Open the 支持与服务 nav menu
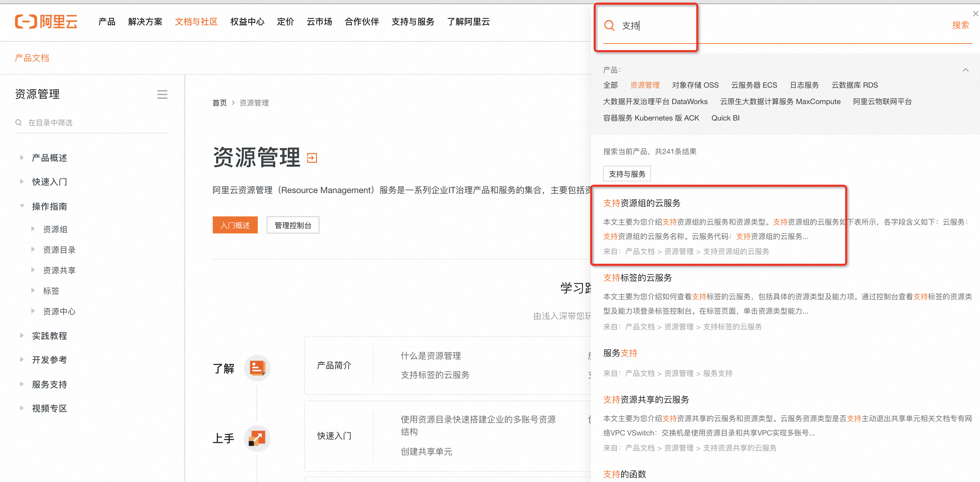 pos(413,22)
